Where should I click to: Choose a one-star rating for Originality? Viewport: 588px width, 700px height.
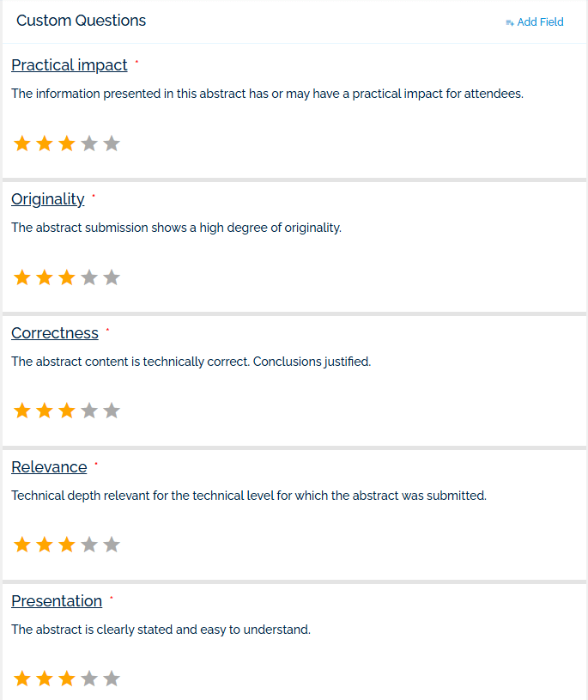[22, 277]
